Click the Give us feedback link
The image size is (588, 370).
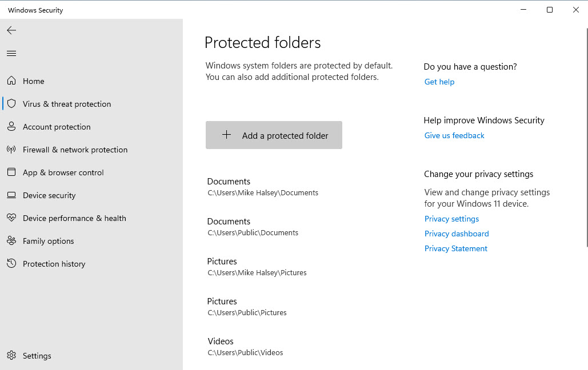click(x=454, y=135)
